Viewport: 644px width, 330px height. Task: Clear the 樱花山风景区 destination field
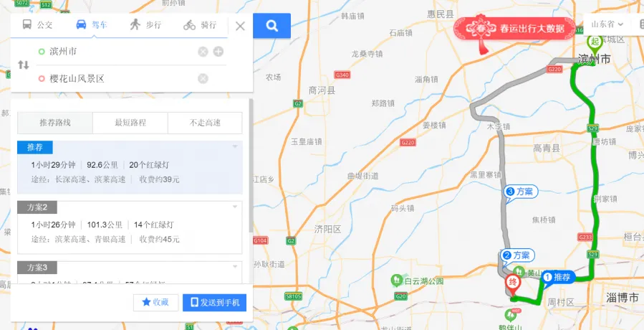(x=203, y=79)
